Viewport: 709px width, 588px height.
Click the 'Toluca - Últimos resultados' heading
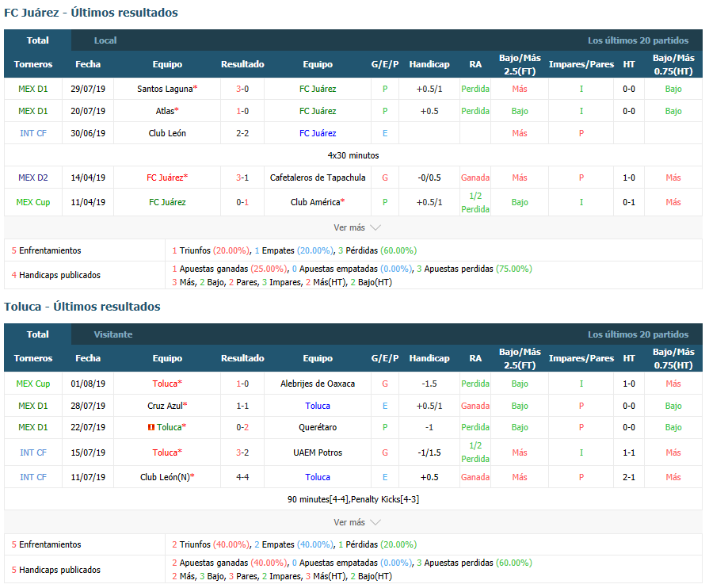82,306
